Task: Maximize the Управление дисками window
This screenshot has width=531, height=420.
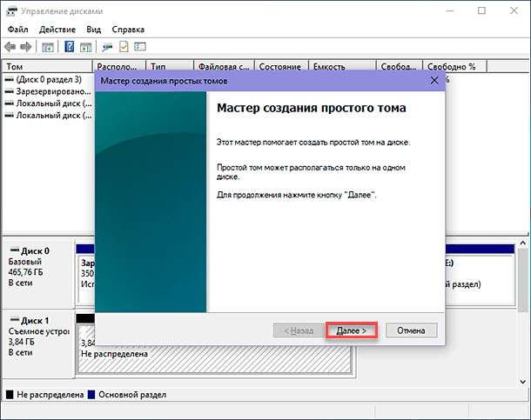Action: 481,11
